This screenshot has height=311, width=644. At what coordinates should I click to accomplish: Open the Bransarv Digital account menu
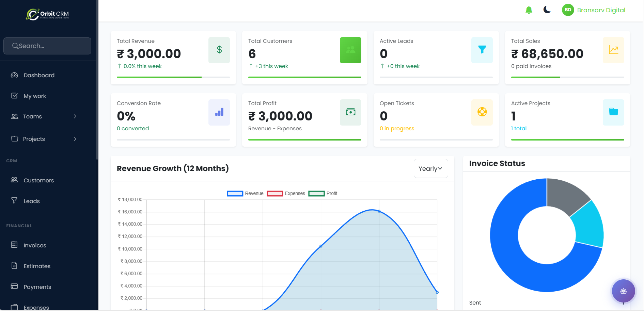pos(594,10)
